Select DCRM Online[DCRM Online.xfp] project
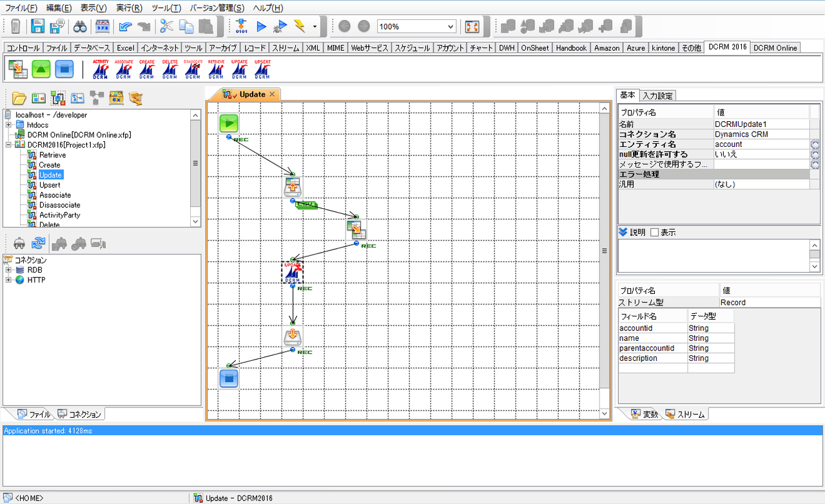This screenshot has height=504, width=825. coord(79,135)
